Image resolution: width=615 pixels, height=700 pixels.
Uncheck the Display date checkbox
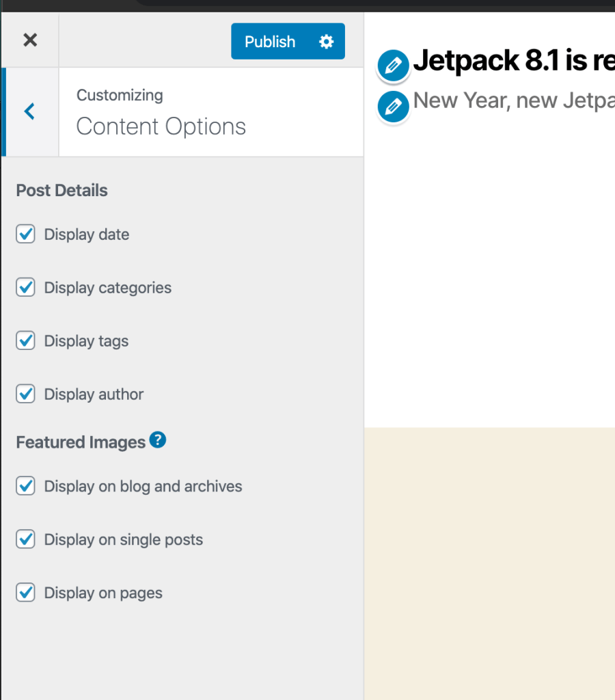pyautogui.click(x=26, y=234)
